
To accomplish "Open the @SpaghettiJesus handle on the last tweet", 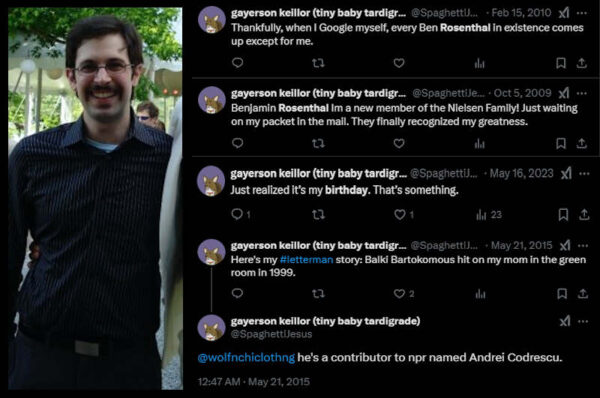I will pos(271,334).
